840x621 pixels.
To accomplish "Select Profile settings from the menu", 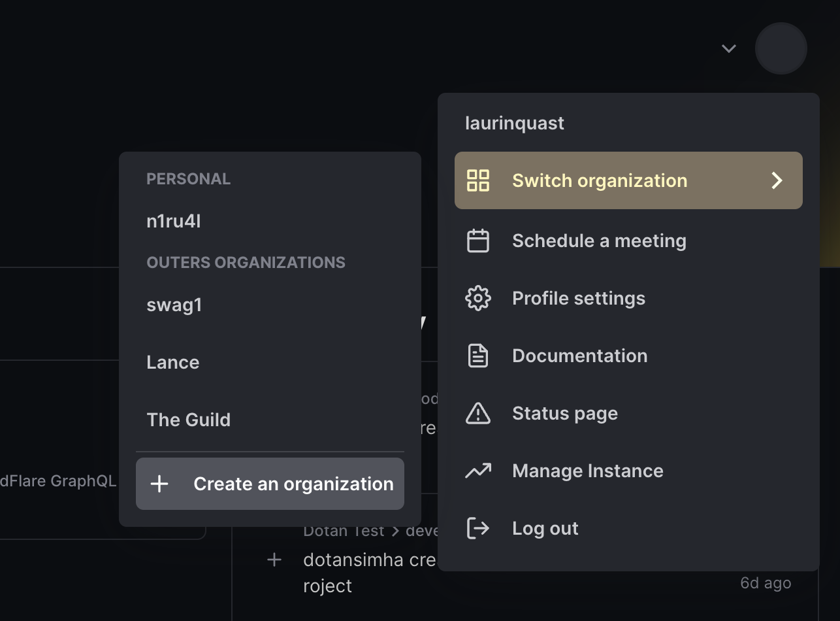I will click(x=579, y=298).
